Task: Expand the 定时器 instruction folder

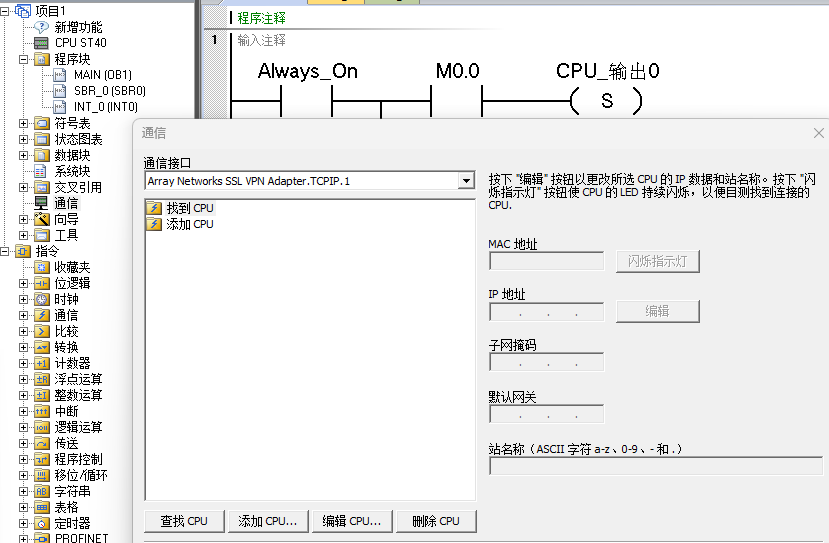Action: [24, 523]
